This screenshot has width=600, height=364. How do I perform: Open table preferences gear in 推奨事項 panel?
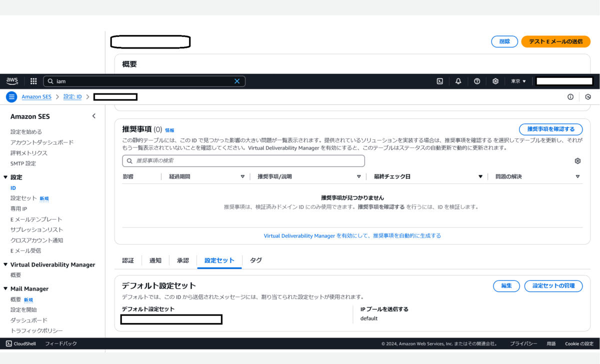pos(577,161)
